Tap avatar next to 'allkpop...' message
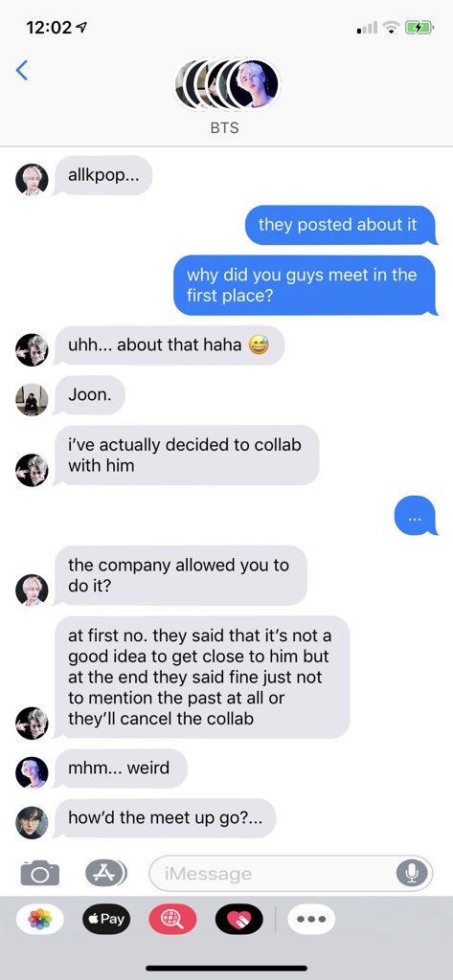This screenshot has width=453, height=980. pyautogui.click(x=32, y=179)
